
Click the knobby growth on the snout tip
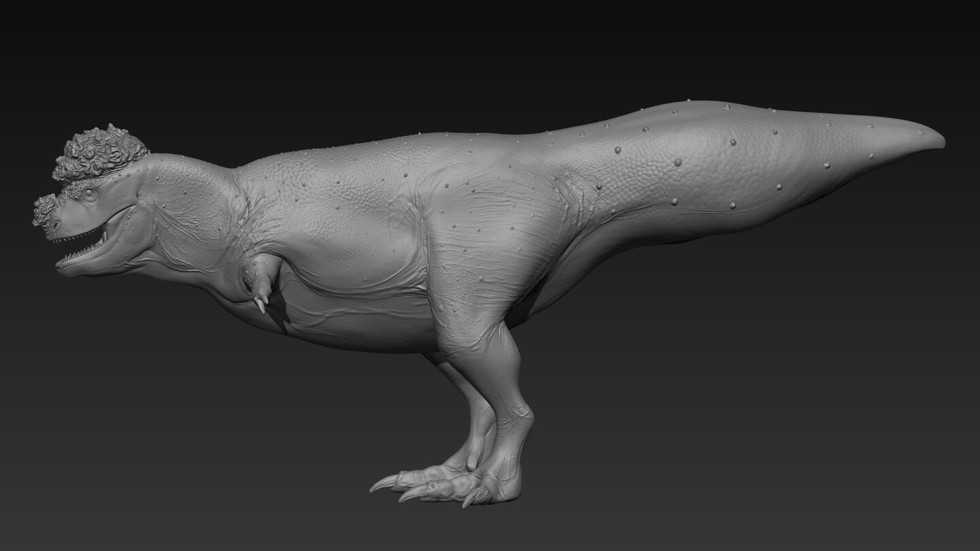coord(46,211)
